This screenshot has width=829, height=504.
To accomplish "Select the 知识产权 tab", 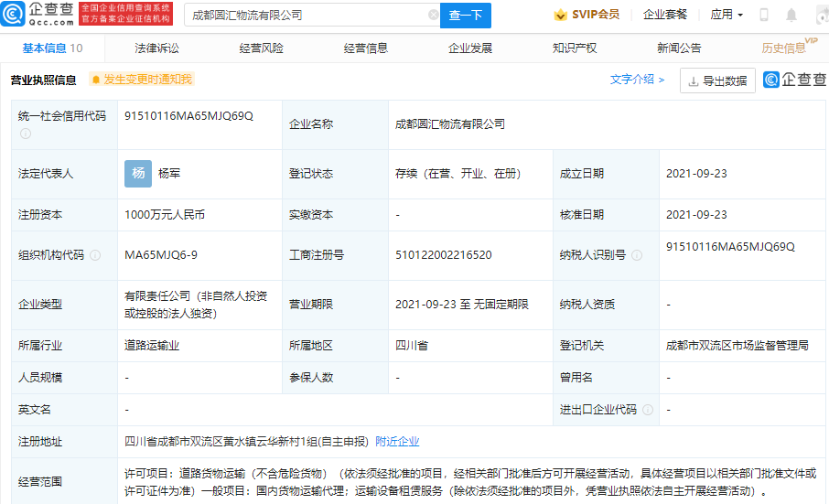I will pos(575,48).
